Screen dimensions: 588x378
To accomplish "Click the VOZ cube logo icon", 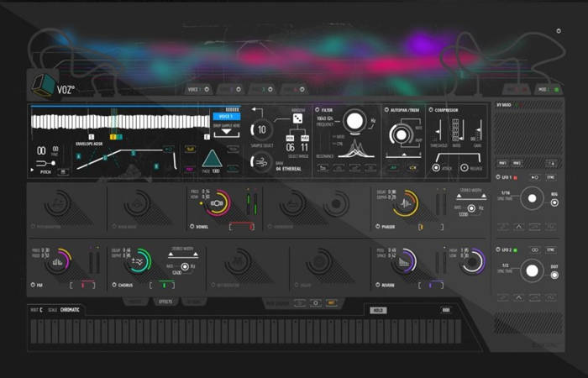I will 41,86.
